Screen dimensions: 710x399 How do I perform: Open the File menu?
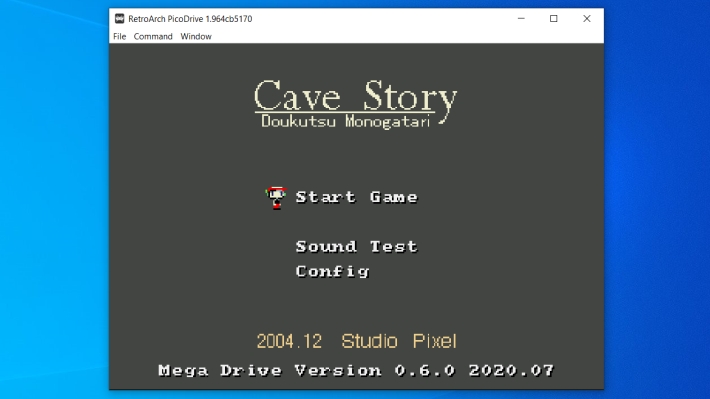[120, 36]
